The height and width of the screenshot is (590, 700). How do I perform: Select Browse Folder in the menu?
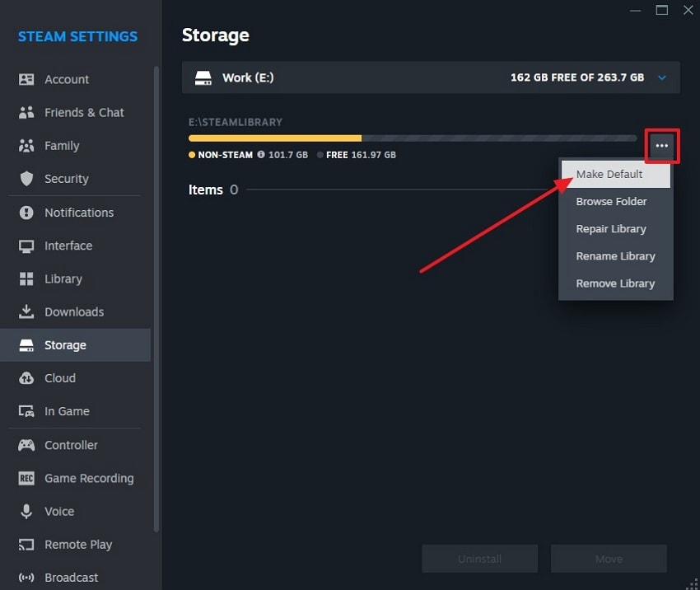coord(616,201)
